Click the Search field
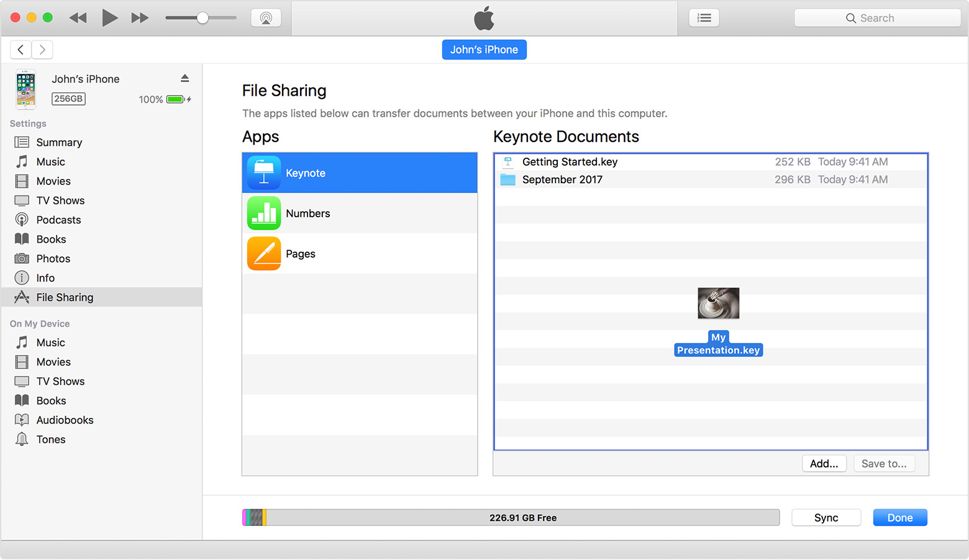The width and height of the screenshot is (969, 560). 877,18
